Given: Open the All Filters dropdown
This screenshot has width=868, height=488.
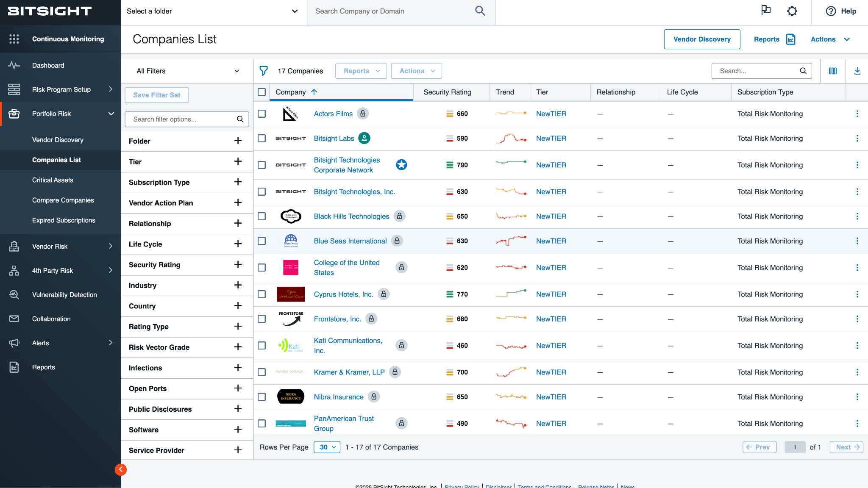Looking at the screenshot, I should point(187,71).
